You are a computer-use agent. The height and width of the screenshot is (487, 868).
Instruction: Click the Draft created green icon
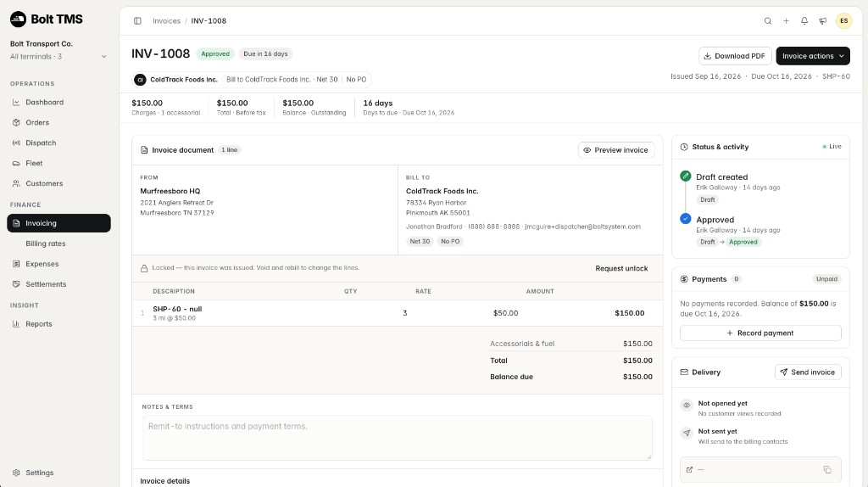(685, 176)
